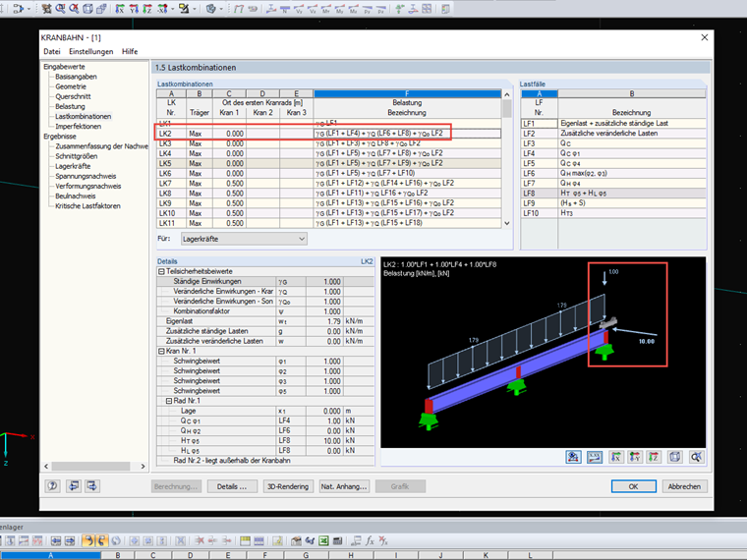The image size is (747, 560).
Task: Open the -X view dropdown arrow in top toolbar
Action: click(172, 9)
